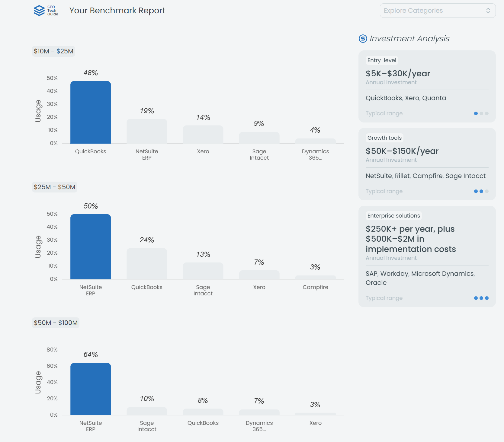Click the Sage Intacct bar showing 9%
This screenshot has width=504, height=442.
click(x=259, y=138)
